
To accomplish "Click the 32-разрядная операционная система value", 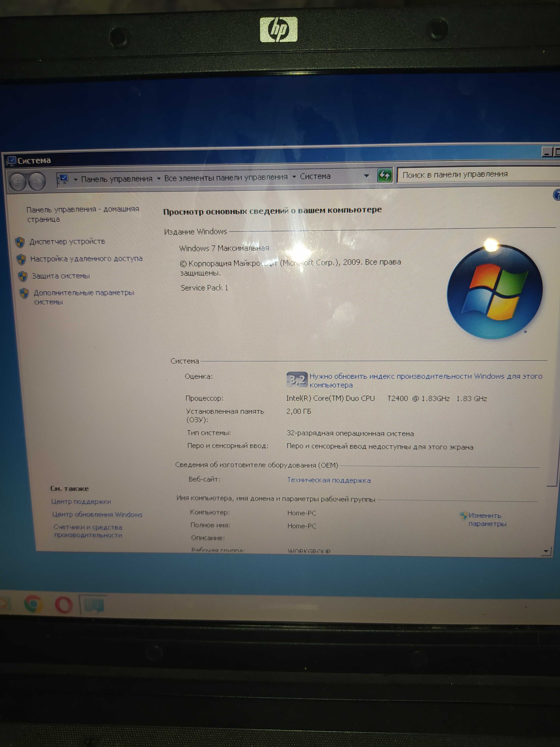I will [350, 433].
